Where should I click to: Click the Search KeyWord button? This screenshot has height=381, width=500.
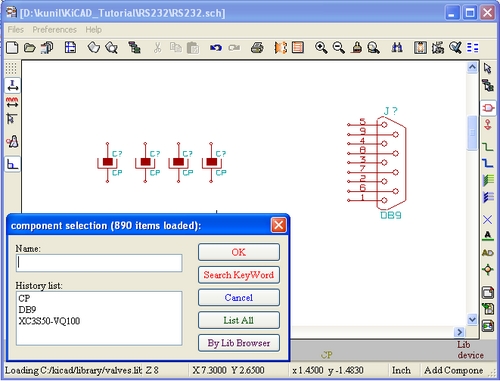(x=239, y=275)
